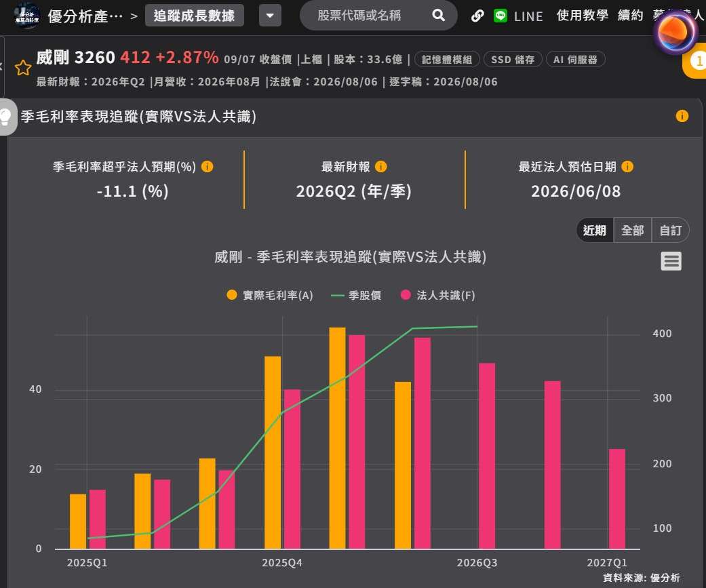The image size is (706, 588).
Task: Click the 2026/06/08 date value
Action: (575, 191)
